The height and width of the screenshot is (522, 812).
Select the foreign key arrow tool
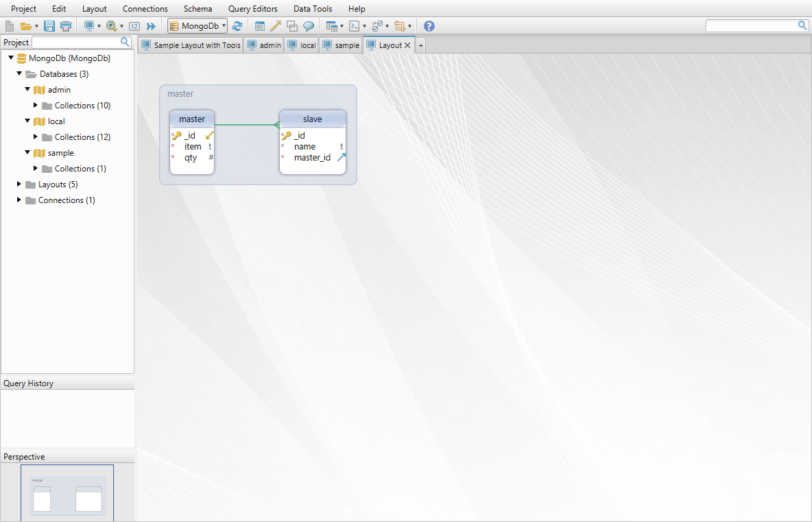coord(276,26)
